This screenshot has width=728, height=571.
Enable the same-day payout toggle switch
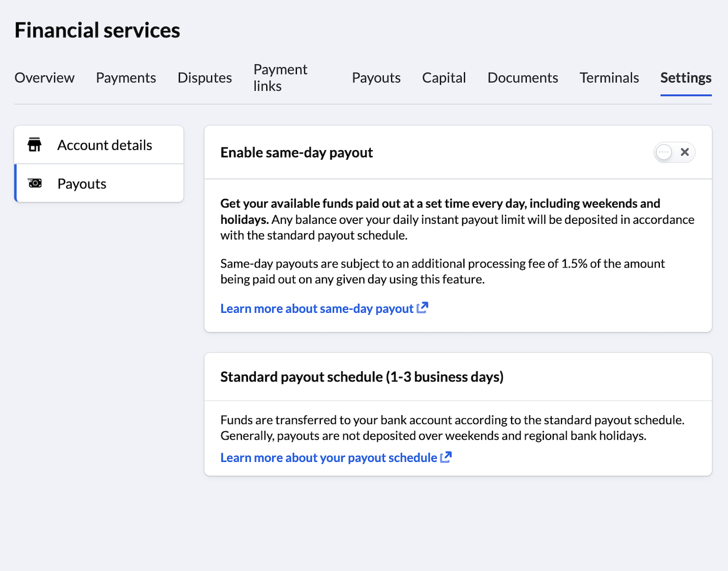674,152
